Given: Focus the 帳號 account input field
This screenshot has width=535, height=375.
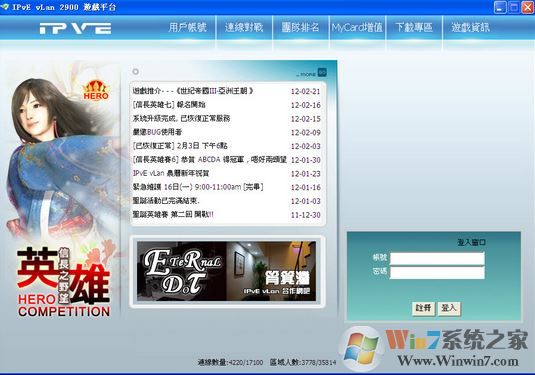Looking at the screenshot, I should click(437, 258).
